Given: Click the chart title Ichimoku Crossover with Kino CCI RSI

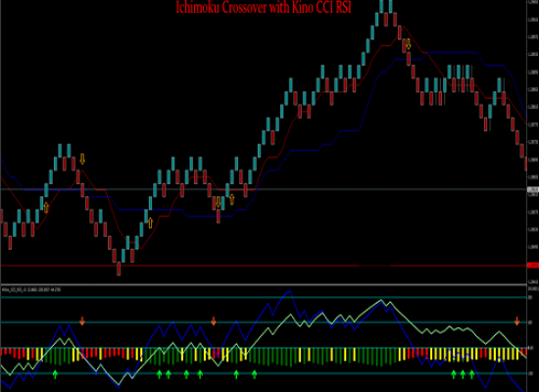Looking at the screenshot, I should (x=264, y=7).
